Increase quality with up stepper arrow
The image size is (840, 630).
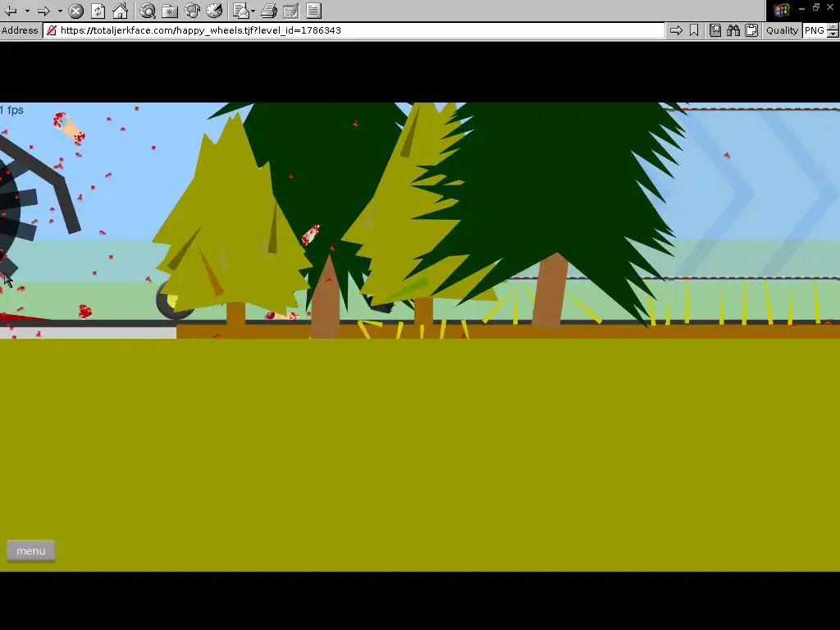click(833, 27)
